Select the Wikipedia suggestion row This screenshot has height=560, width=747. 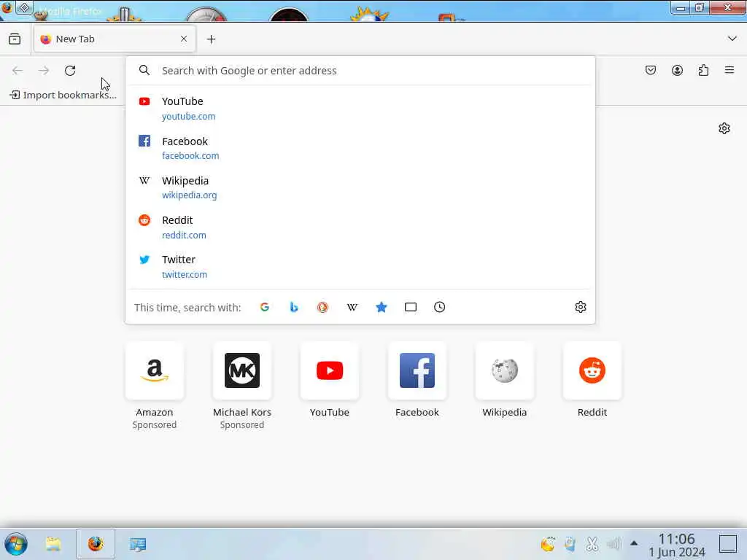(360, 187)
